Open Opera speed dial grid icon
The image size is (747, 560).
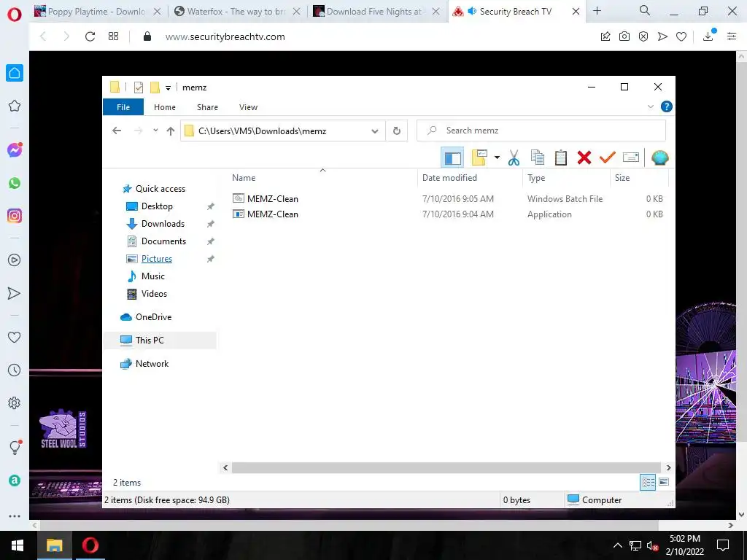[x=113, y=36]
